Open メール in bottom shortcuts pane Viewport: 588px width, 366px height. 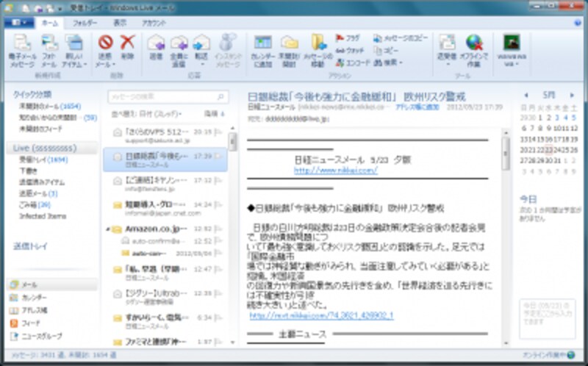[x=51, y=284]
